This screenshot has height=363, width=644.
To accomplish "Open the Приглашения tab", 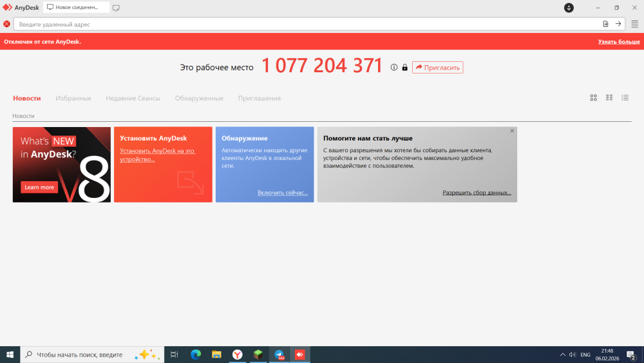I will coord(259,98).
